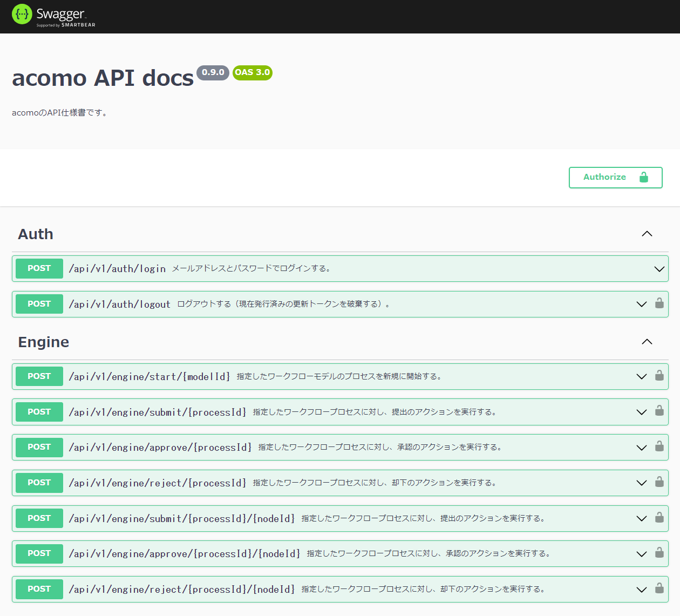This screenshot has width=680, height=616.
Task: Expand the auth/login endpoint chevron
Action: click(659, 269)
